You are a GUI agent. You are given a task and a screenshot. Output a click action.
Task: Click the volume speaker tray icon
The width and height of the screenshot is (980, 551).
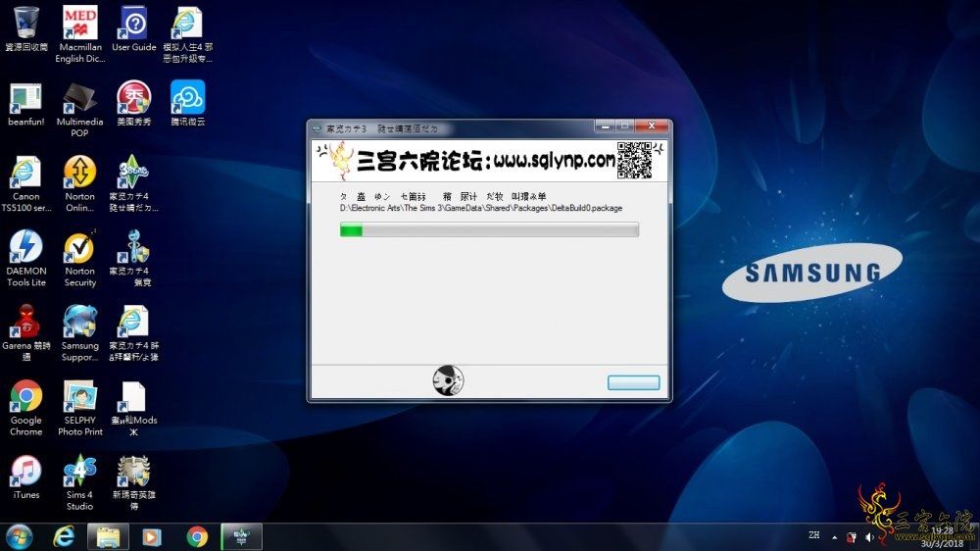pyautogui.click(x=869, y=537)
